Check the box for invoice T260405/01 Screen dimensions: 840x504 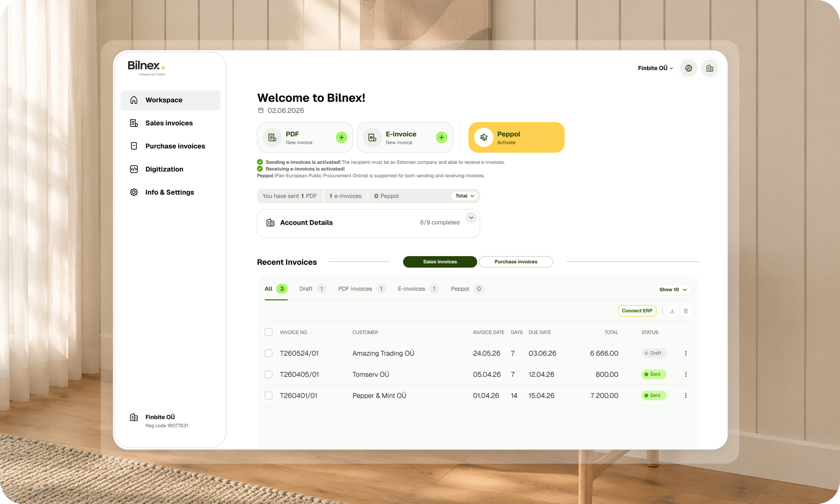[268, 374]
